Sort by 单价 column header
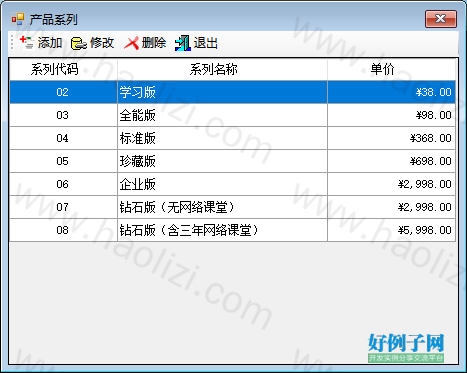 [x=391, y=69]
